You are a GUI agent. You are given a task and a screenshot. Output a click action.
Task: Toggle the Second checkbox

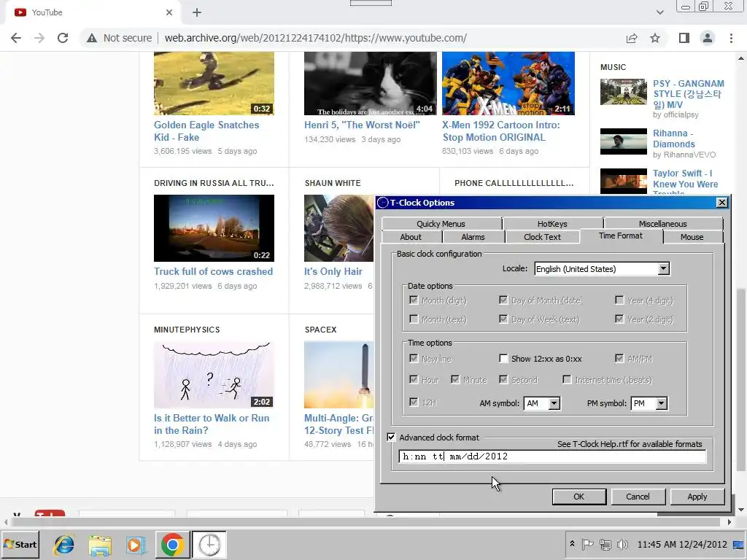pyautogui.click(x=503, y=379)
